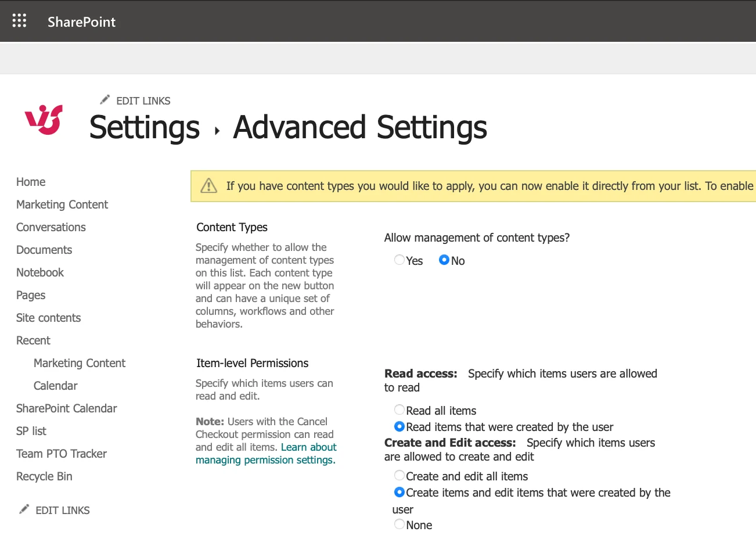Click the Item-level Permissions section heading
The height and width of the screenshot is (546, 756).
pos(253,363)
